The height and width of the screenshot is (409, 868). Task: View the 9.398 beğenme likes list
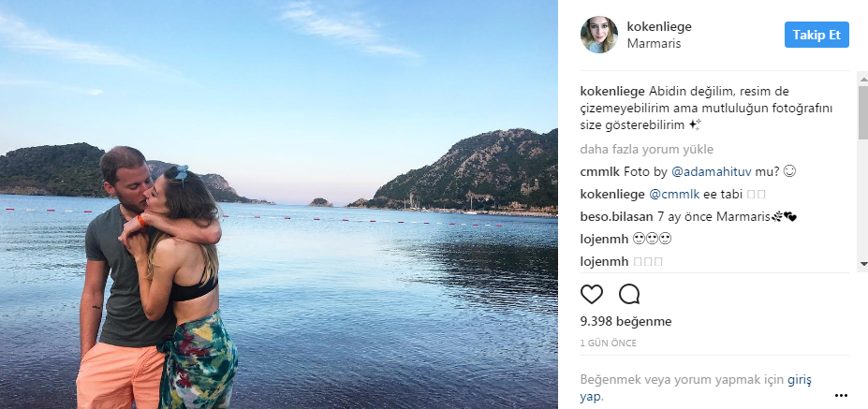pyautogui.click(x=625, y=322)
